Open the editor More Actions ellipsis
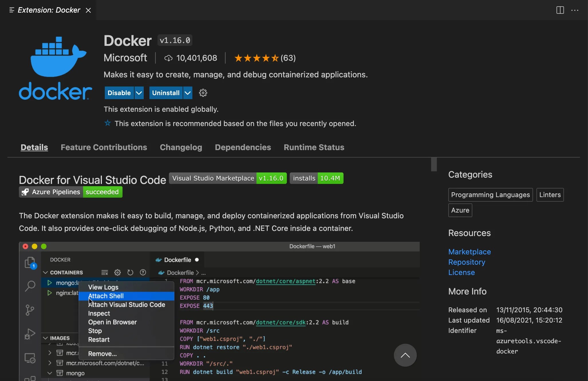This screenshot has width=588, height=381. (x=575, y=10)
